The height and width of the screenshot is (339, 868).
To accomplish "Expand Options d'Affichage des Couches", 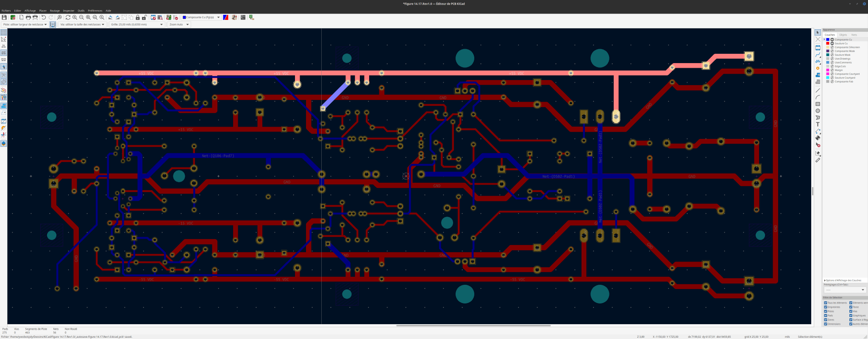I will tap(843, 280).
